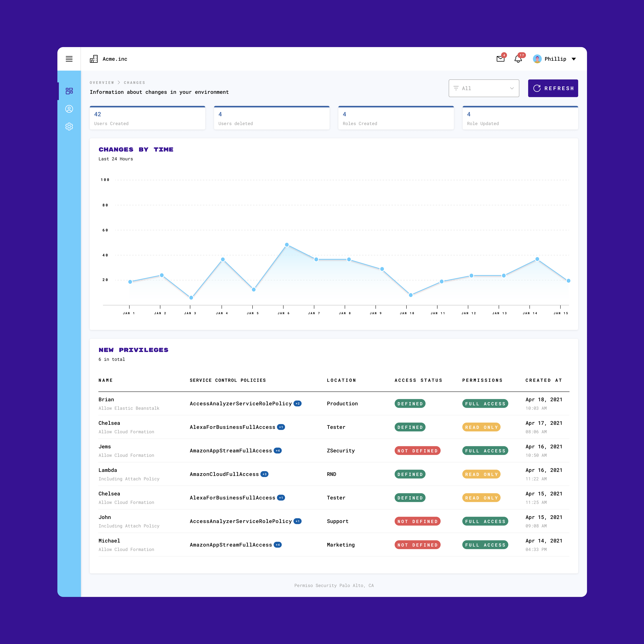Open the mail envelope inbox icon
The image size is (644, 644).
pyautogui.click(x=500, y=59)
